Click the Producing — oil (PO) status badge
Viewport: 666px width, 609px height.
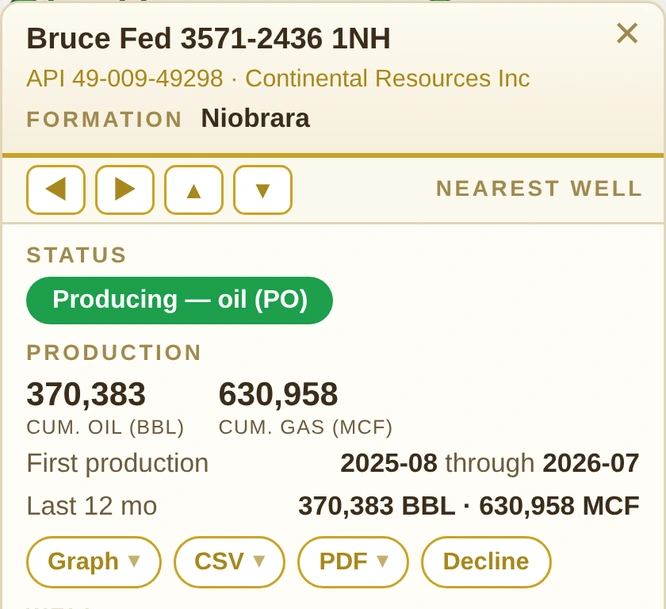tap(179, 300)
